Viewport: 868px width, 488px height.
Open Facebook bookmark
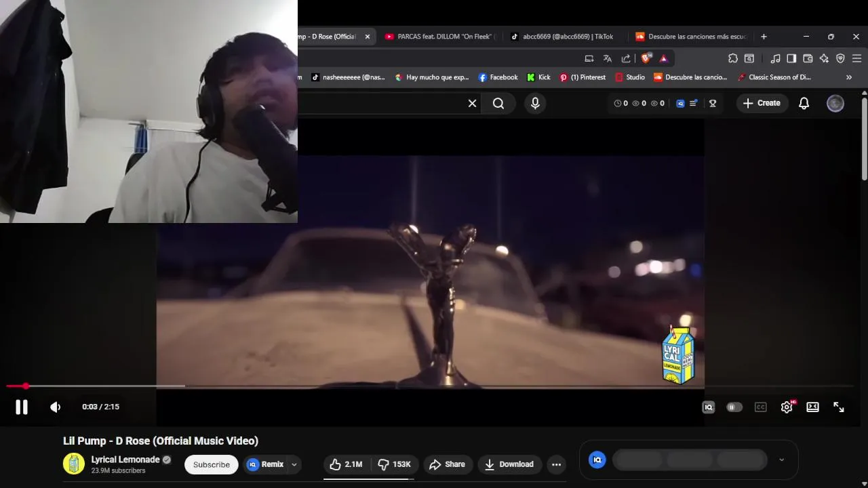498,77
